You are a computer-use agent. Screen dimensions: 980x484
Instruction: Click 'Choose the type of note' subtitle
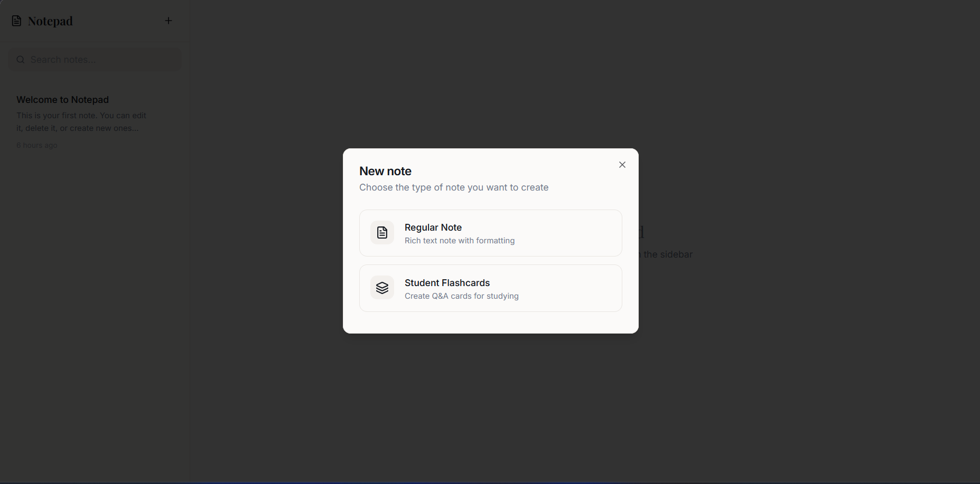tap(454, 187)
